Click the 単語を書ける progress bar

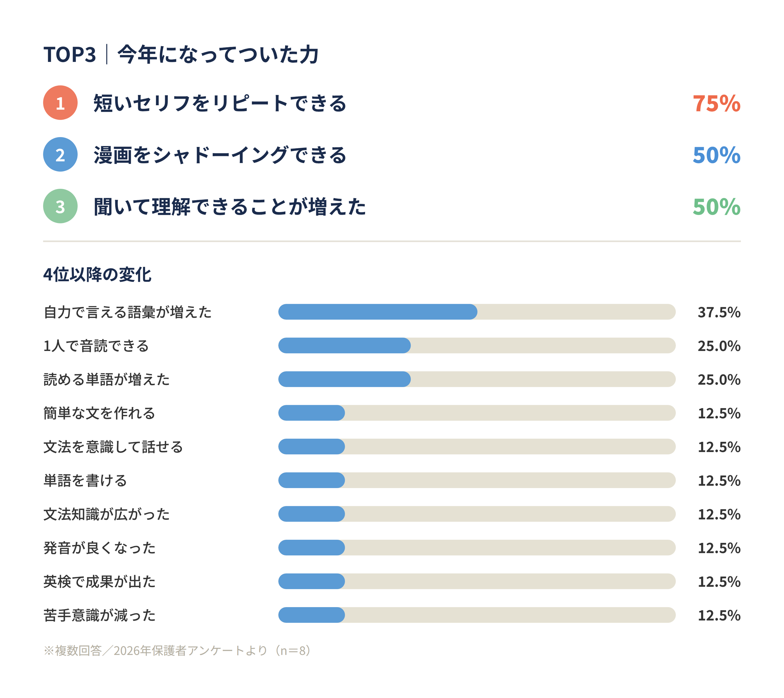click(477, 480)
